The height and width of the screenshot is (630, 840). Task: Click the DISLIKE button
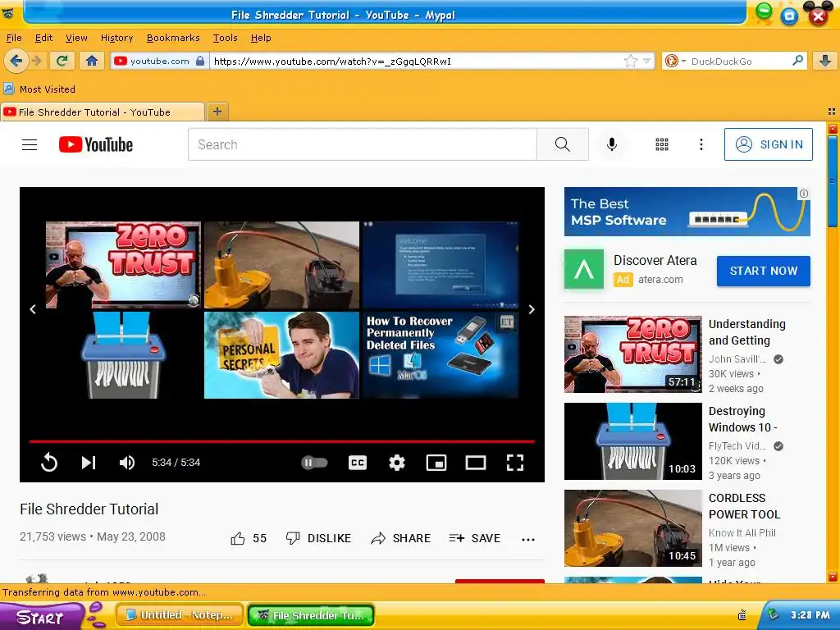pos(318,538)
